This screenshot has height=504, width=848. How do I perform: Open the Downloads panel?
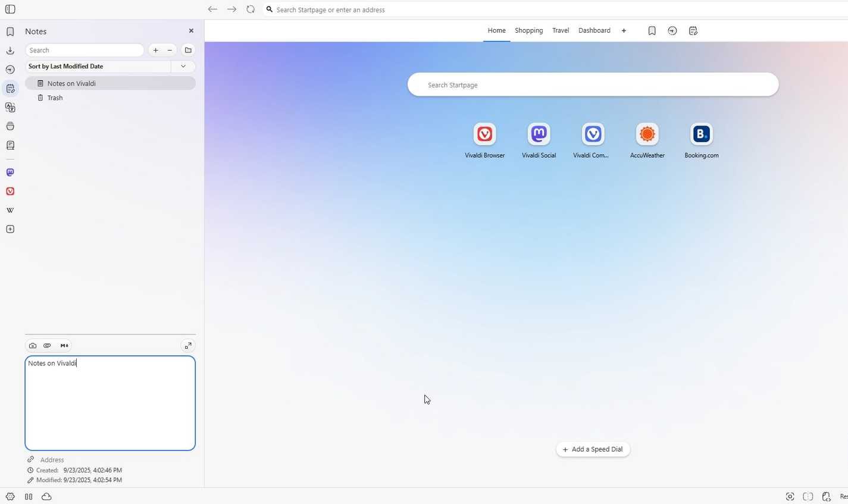[x=10, y=50]
